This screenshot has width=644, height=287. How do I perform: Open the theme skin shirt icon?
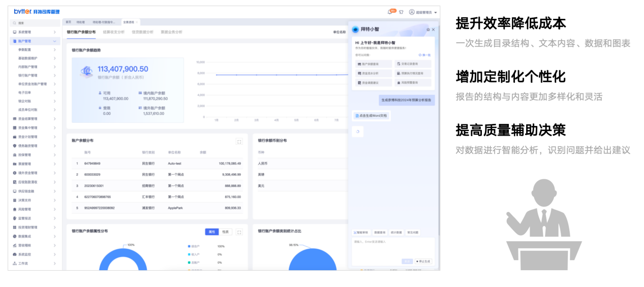click(x=401, y=12)
